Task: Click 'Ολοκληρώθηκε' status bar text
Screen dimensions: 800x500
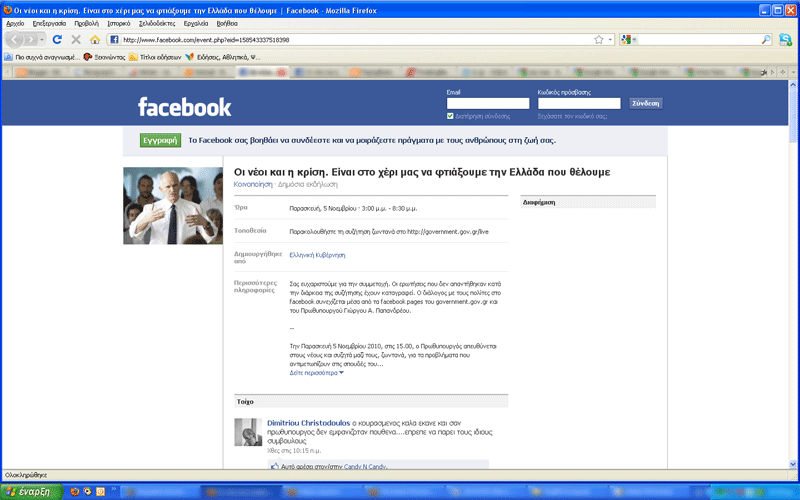Action: point(26,475)
